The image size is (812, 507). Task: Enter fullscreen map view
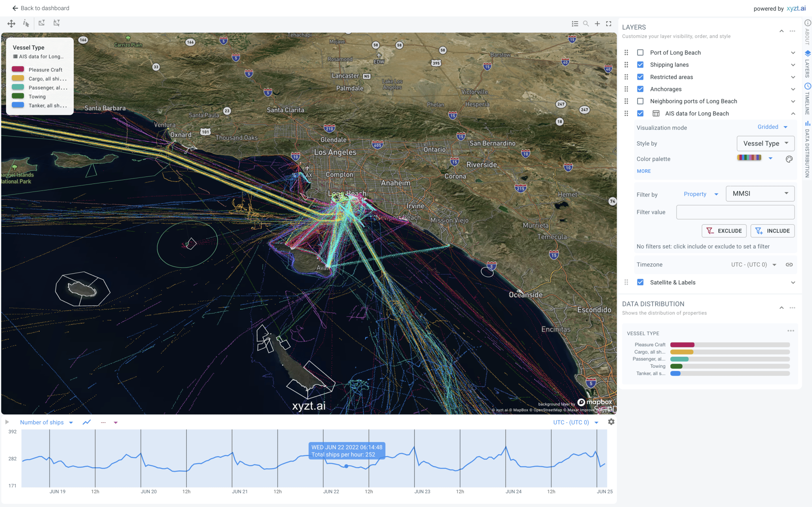(609, 24)
